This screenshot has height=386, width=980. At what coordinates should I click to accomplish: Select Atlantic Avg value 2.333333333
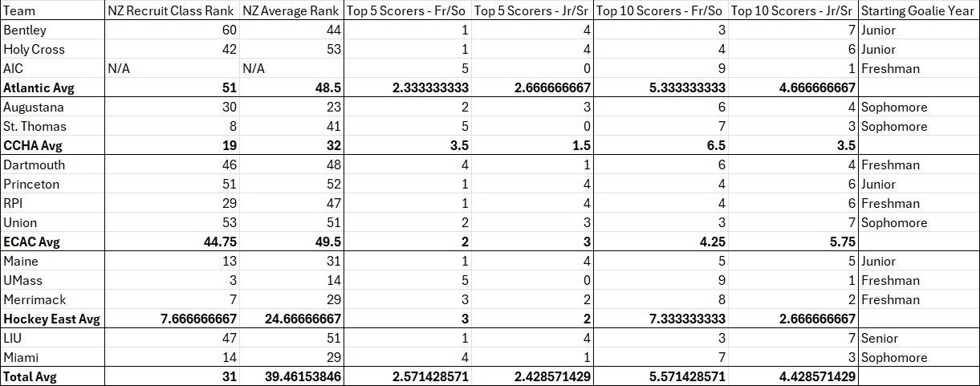coord(408,88)
